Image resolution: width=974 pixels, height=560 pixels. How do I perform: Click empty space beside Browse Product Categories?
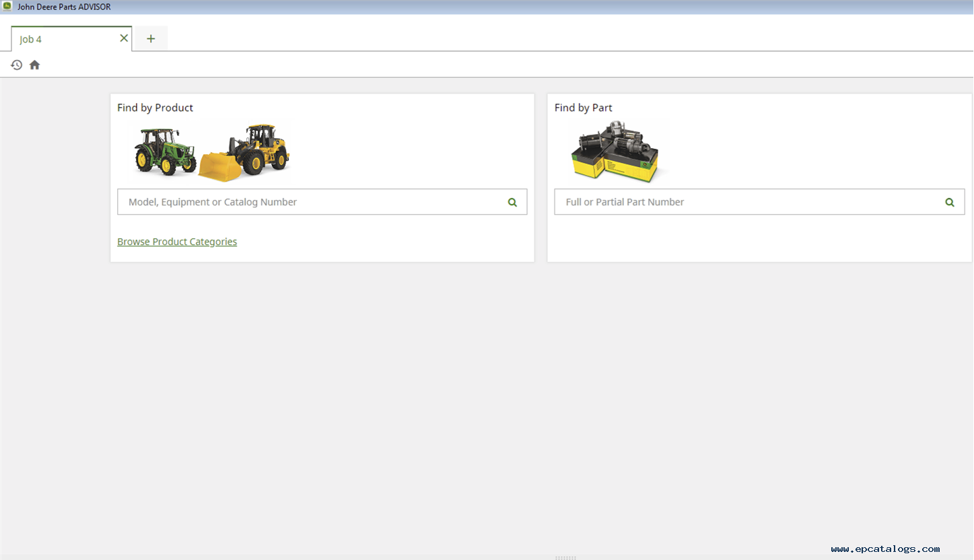pyautogui.click(x=377, y=242)
